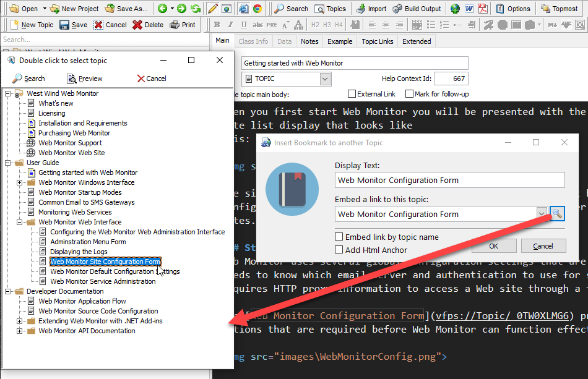Click the Word export icon

469,8
